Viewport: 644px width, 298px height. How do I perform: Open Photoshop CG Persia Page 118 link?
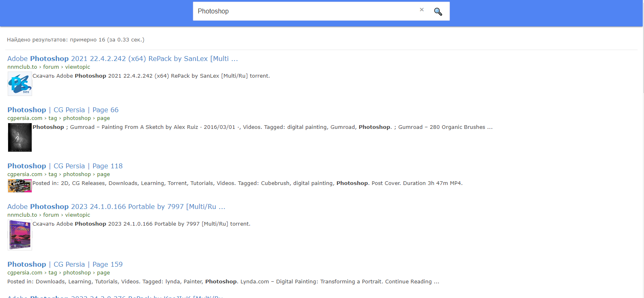[x=65, y=166]
